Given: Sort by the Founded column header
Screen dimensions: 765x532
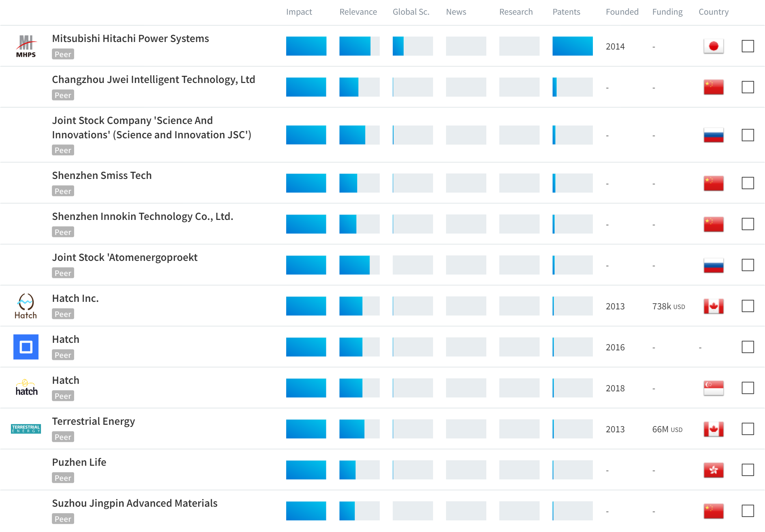Looking at the screenshot, I should pos(622,12).
